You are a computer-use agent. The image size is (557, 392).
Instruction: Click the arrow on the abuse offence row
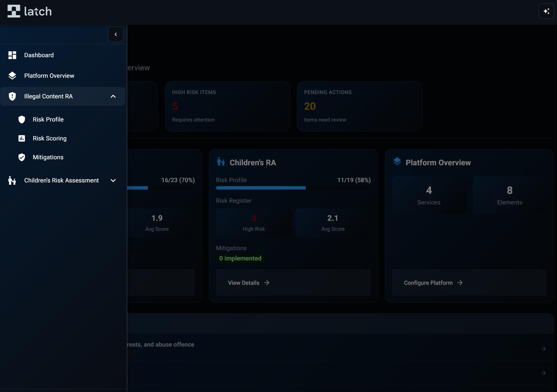[543, 349]
